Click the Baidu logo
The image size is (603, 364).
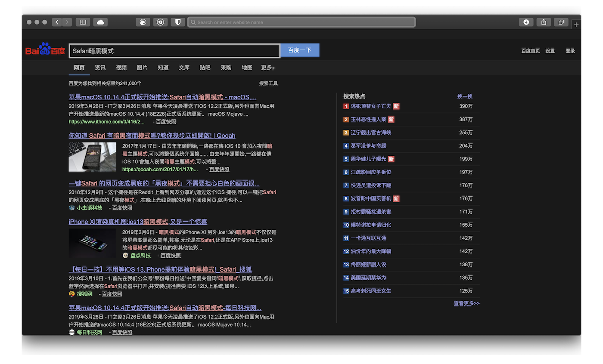click(x=45, y=49)
